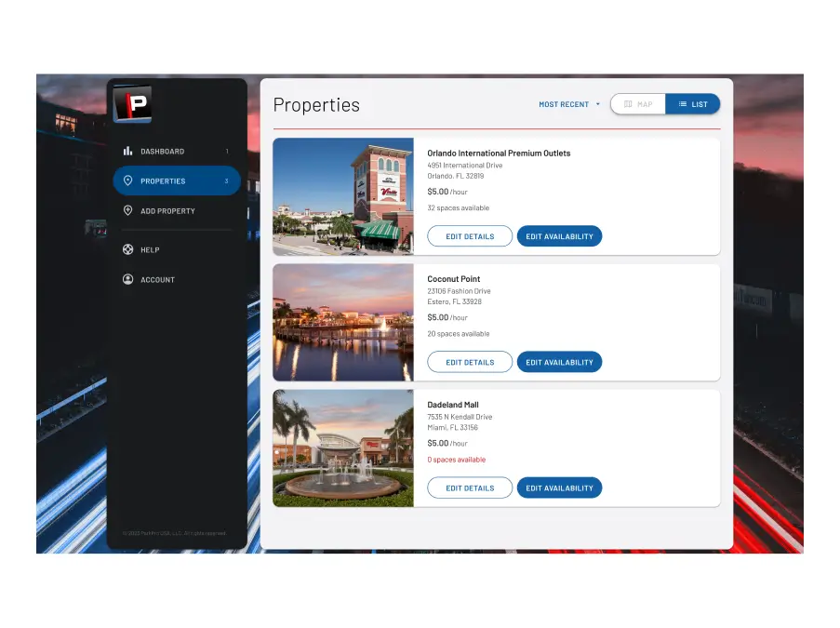This screenshot has height=628, width=840.
Task: Edit details for Dadeland Mall
Action: click(x=470, y=488)
